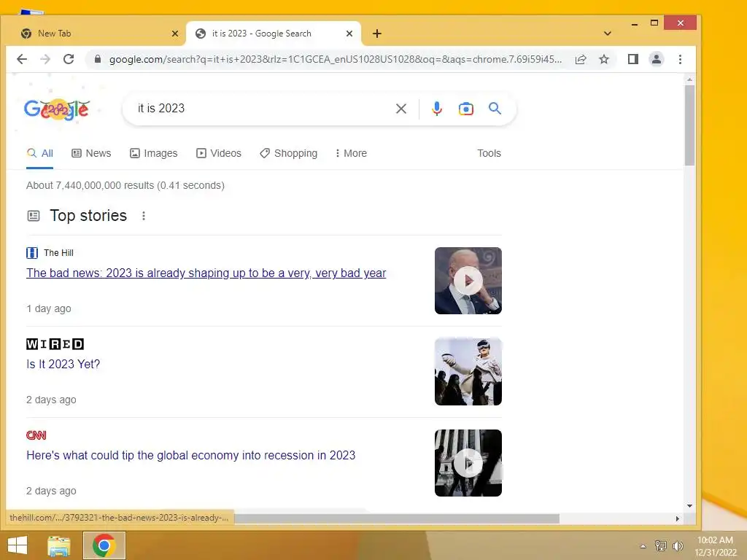
Task: Open the taskbar clock and date
Action: (x=716, y=546)
